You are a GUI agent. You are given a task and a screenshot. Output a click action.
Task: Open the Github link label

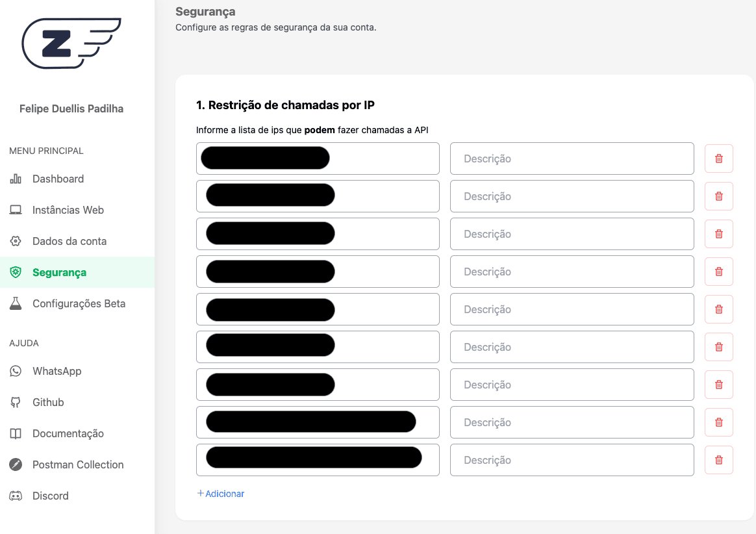click(47, 402)
